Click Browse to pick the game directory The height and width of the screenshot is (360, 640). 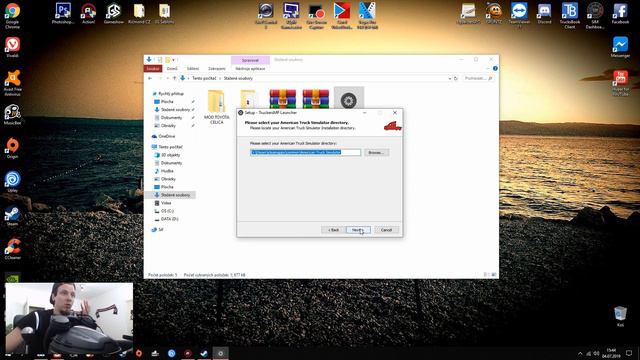click(376, 152)
